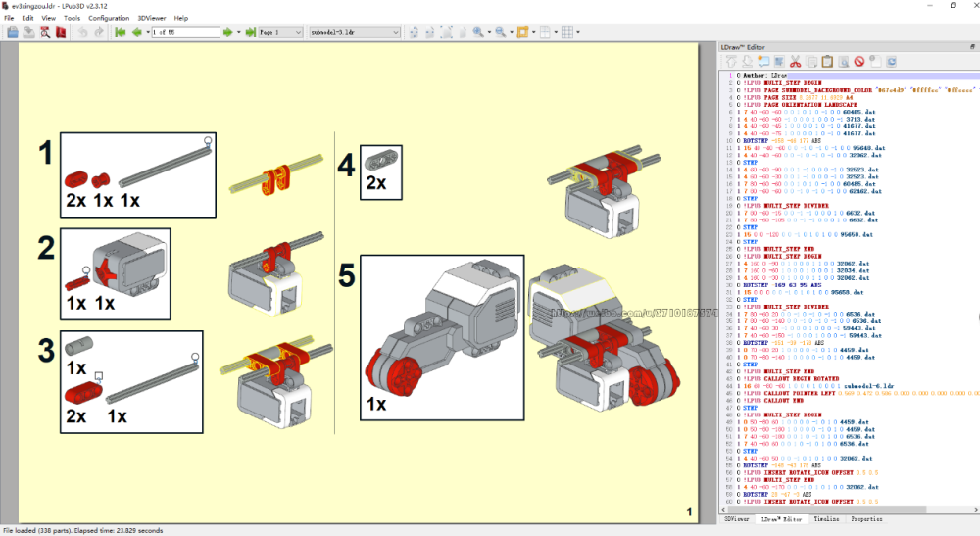Click the Redo arrow icon

tap(99, 32)
